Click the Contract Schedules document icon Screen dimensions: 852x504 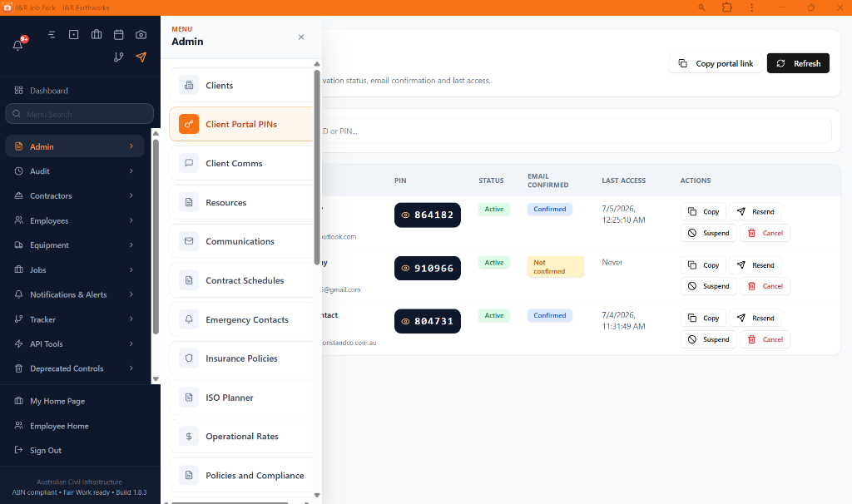tap(189, 280)
